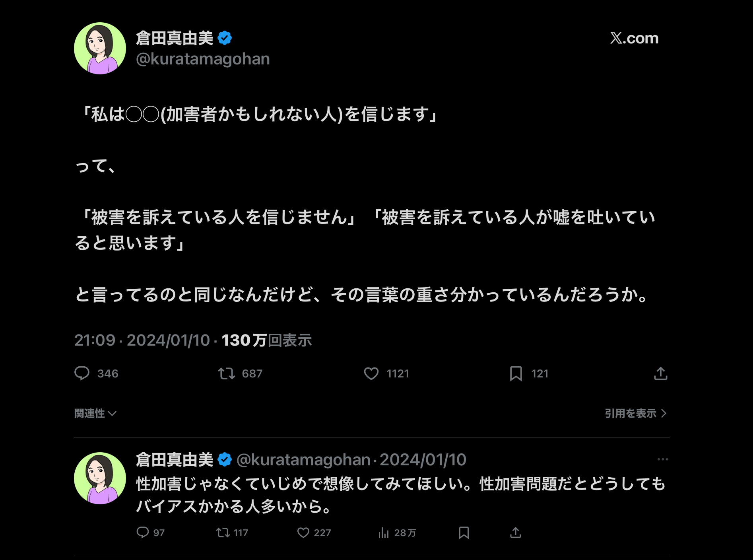The height and width of the screenshot is (560, 753).
Task: Open the 関連性 sort dropdown
Action: tap(95, 413)
